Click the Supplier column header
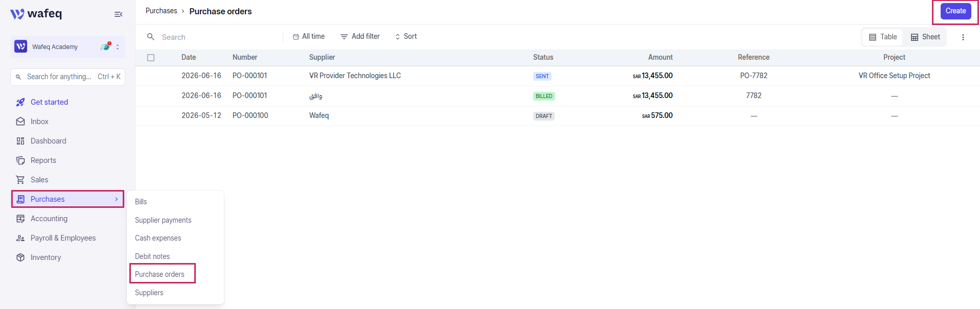This screenshot has height=309, width=980. point(322,57)
